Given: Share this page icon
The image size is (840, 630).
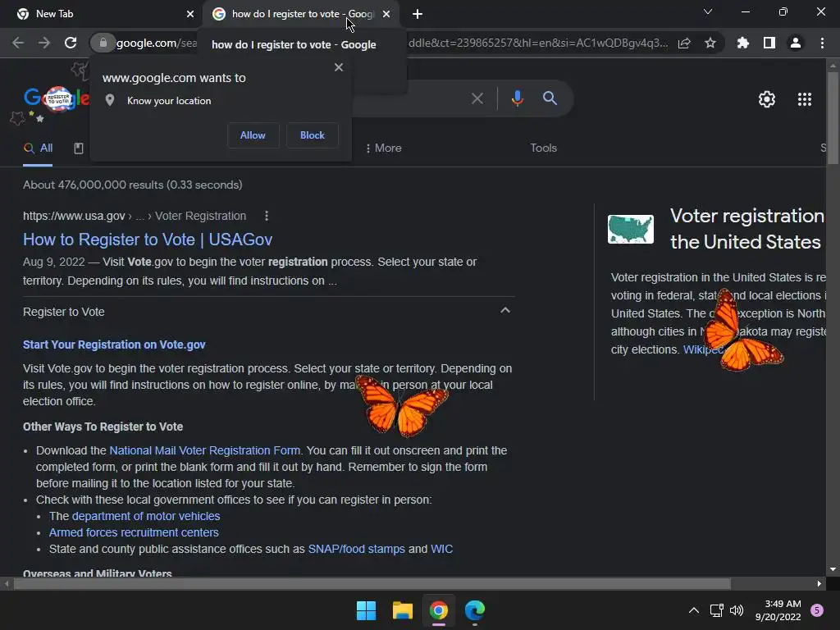Looking at the screenshot, I should click(684, 43).
